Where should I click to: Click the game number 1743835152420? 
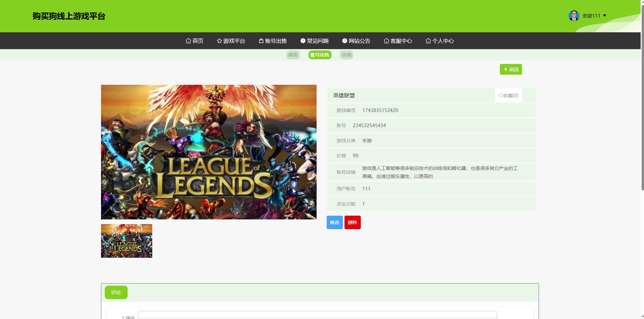(380, 110)
